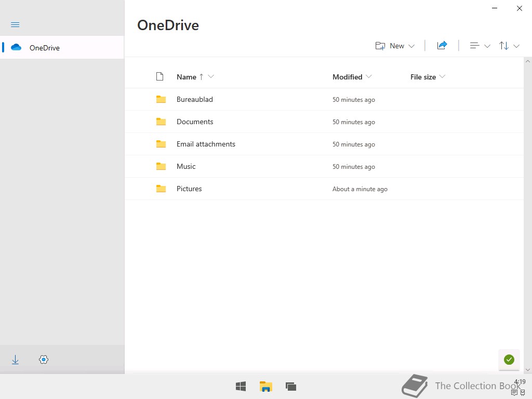Click the Bureaublad folder icon
Screen dimensions: 532x399
pos(161,99)
